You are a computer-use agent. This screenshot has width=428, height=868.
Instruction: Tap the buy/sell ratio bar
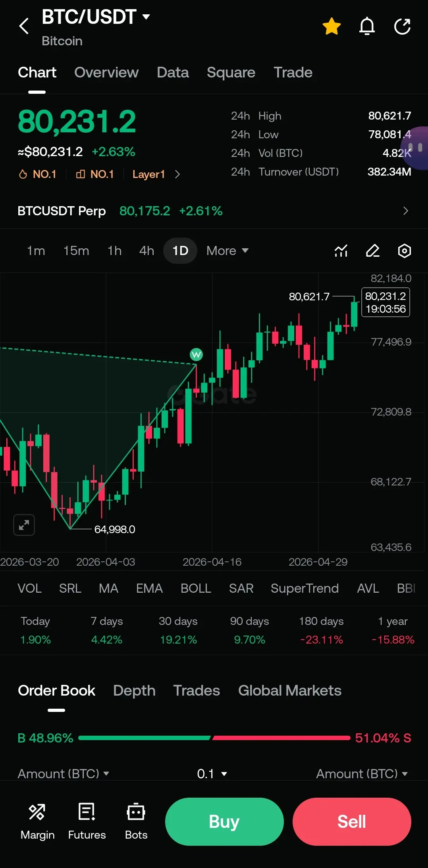click(214, 738)
